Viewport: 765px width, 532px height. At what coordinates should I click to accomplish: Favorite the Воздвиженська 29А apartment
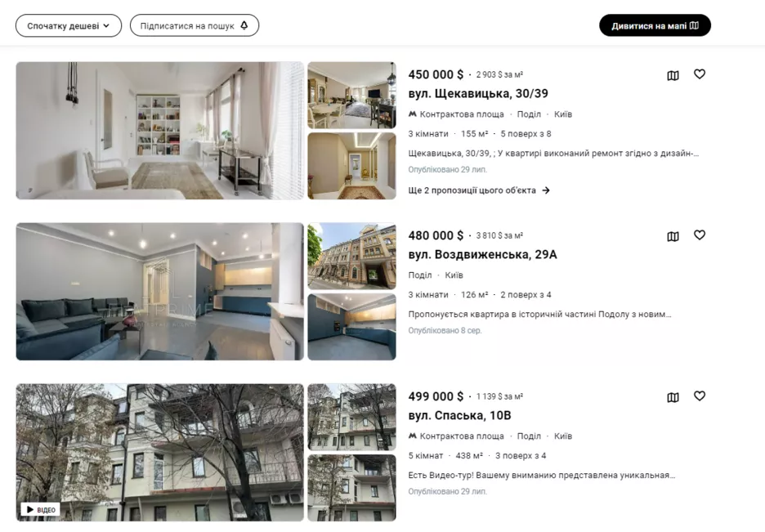[x=700, y=235]
